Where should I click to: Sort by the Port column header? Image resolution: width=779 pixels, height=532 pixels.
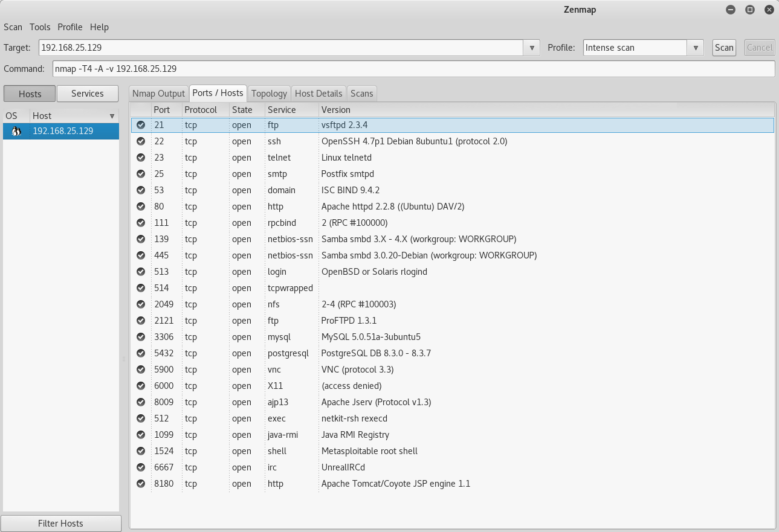point(166,110)
